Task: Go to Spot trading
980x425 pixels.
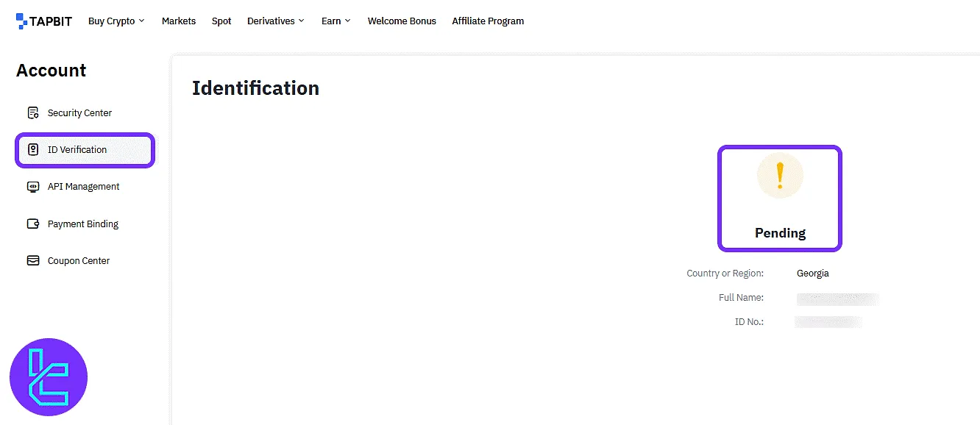Action: point(221,21)
